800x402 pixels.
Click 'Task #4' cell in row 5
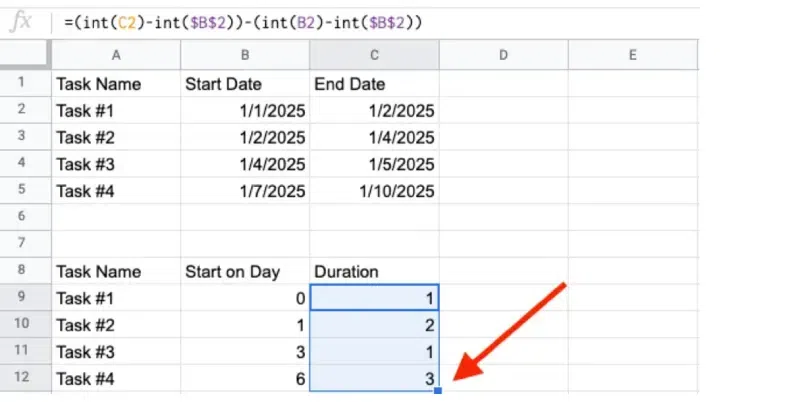(x=116, y=190)
